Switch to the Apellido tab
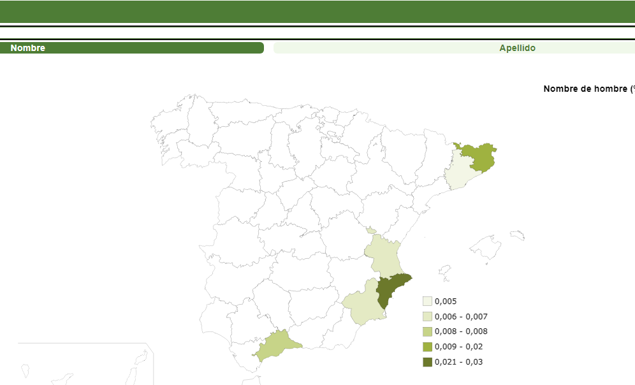Screen dimensions: 635x385 [454, 48]
